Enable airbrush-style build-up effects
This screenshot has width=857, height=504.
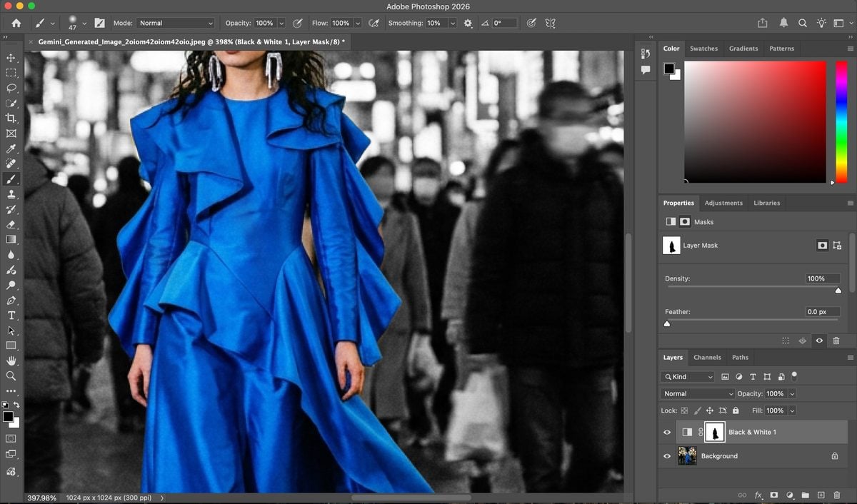(374, 23)
